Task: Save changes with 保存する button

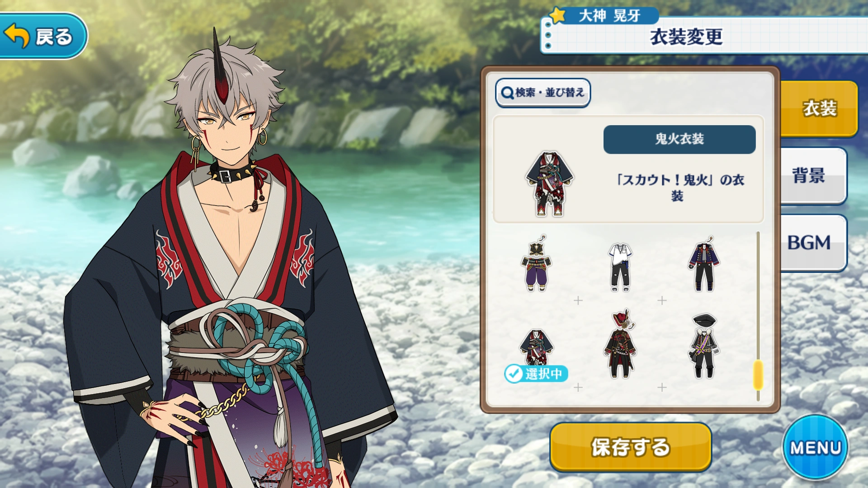Action: (631, 447)
